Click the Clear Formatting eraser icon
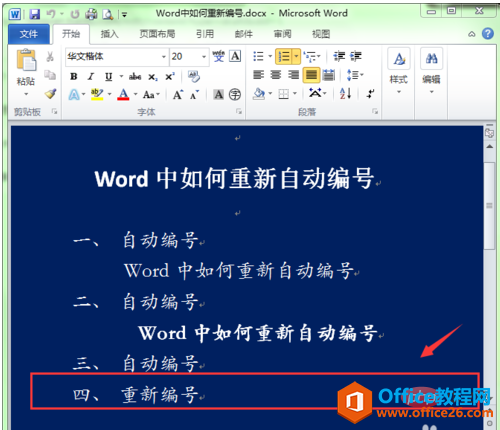The height and width of the screenshot is (430, 500). (x=193, y=76)
